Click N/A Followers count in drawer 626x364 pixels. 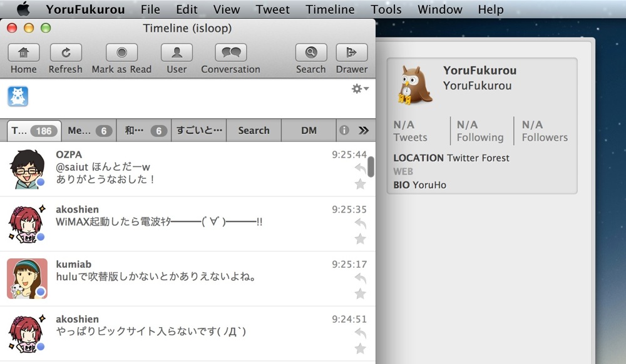pyautogui.click(x=545, y=131)
